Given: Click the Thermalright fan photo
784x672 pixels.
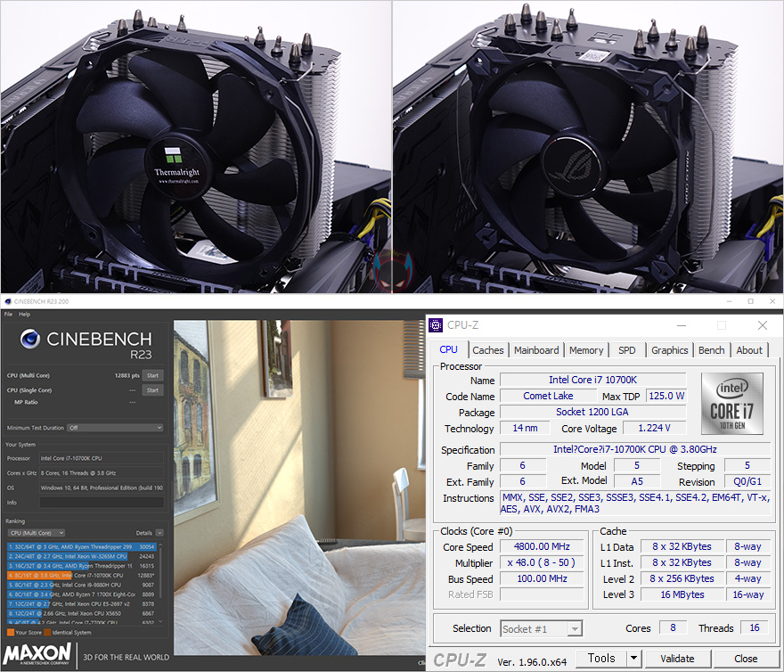Looking at the screenshot, I should pos(195,146).
